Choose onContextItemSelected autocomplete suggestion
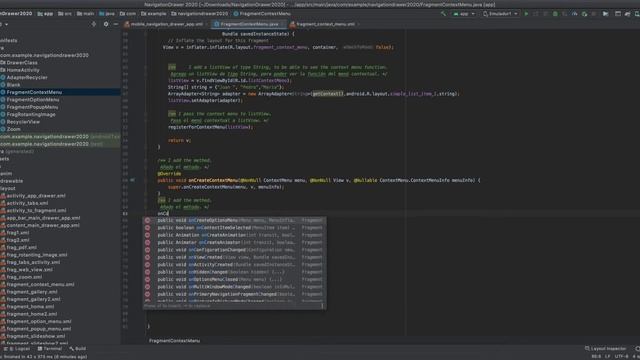The image size is (640, 360). pos(234,228)
